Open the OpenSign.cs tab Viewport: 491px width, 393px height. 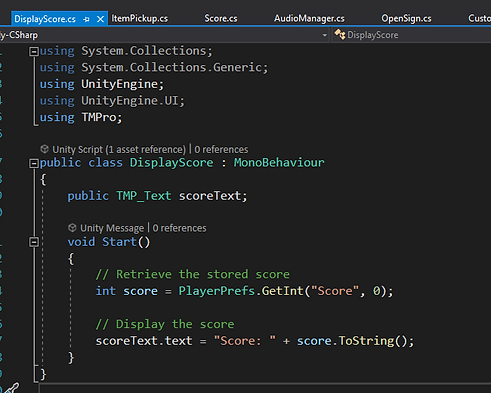point(406,18)
